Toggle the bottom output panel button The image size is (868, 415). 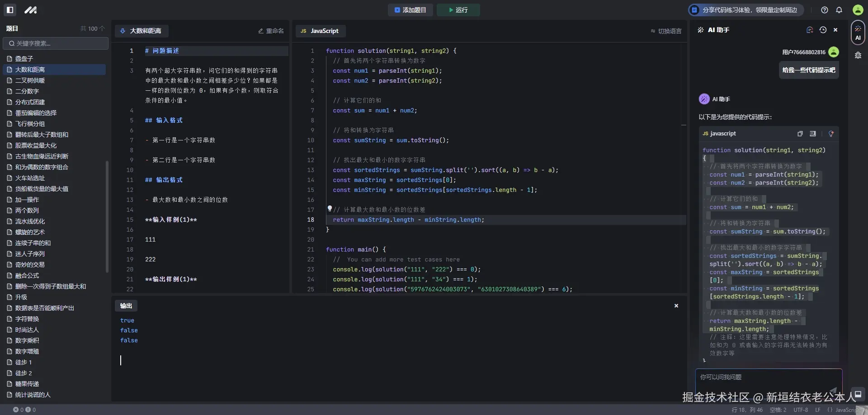858,394
